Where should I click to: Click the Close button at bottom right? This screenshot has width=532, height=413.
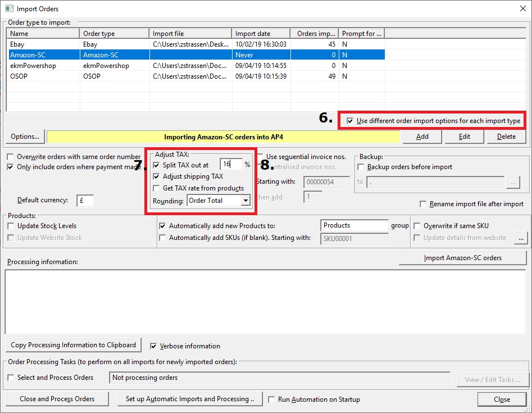[x=502, y=400]
